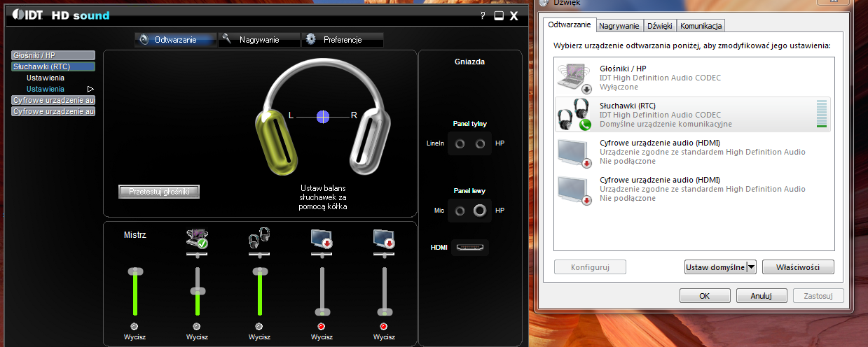Adjust the Mistrz master volume slider
868x347 pixels.
pos(135,271)
